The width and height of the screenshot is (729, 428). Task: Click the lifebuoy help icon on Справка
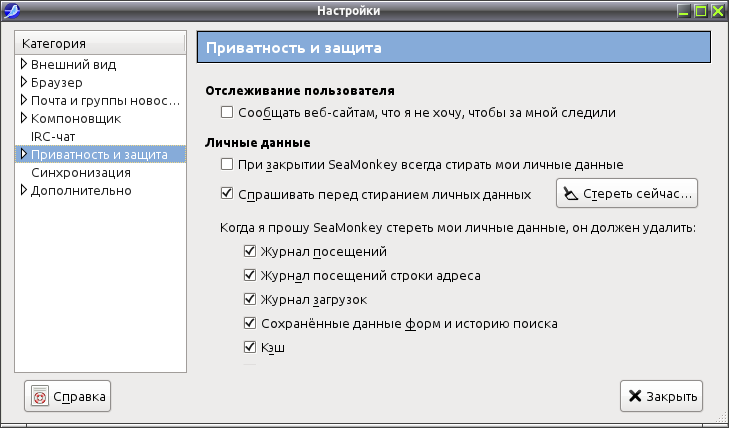40,396
